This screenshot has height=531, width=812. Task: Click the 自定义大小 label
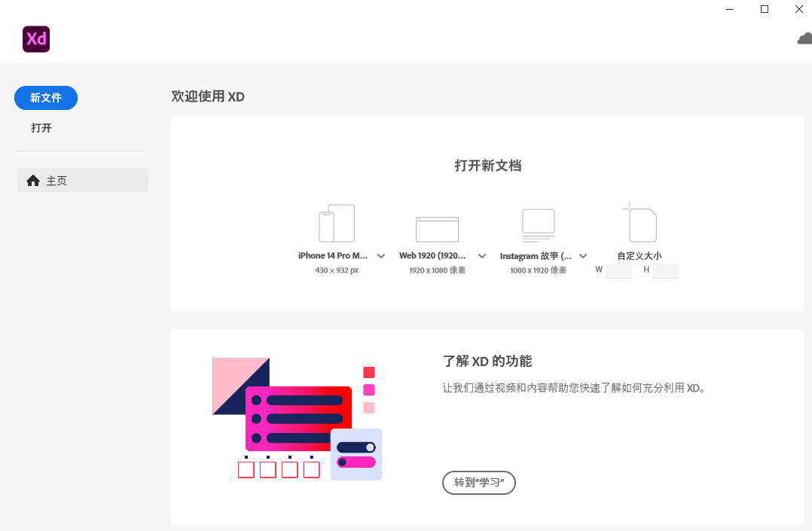click(640, 256)
